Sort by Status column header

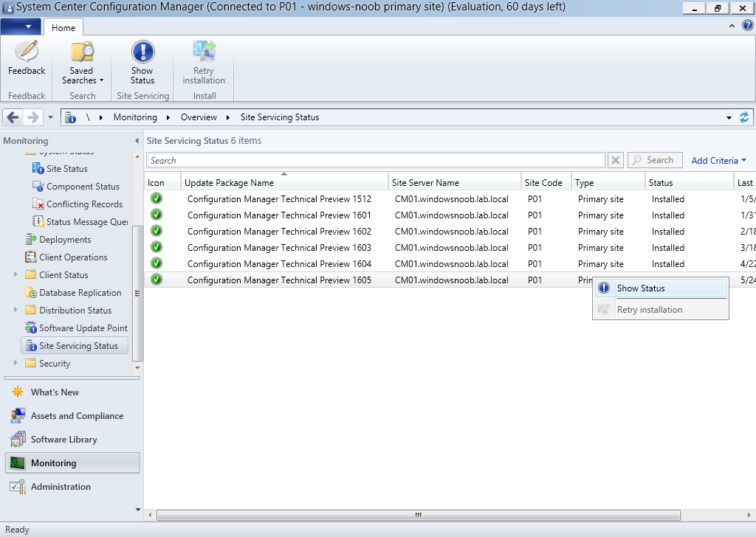pos(690,182)
